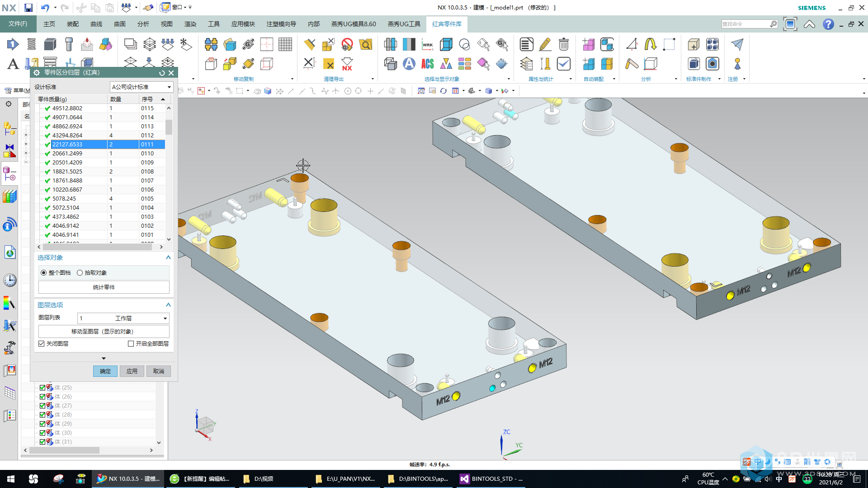Viewport: 868px width, 488px height.
Task: Click the 应用 button
Action: 132,371
